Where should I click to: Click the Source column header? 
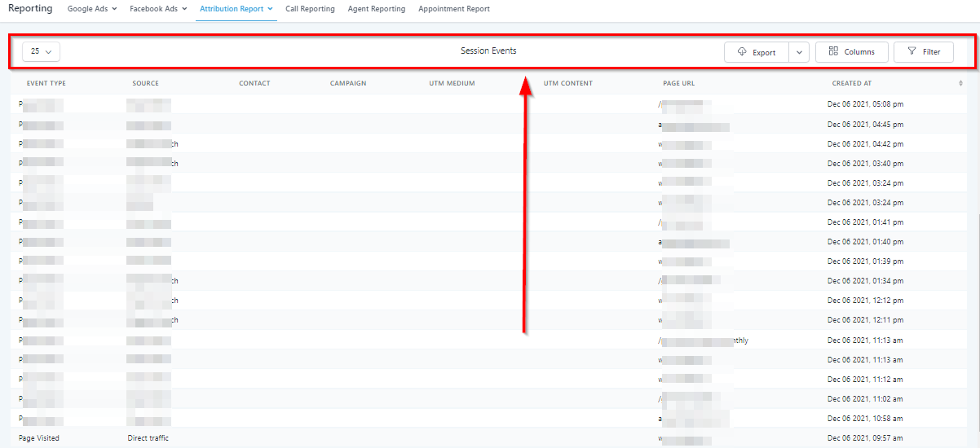146,83
